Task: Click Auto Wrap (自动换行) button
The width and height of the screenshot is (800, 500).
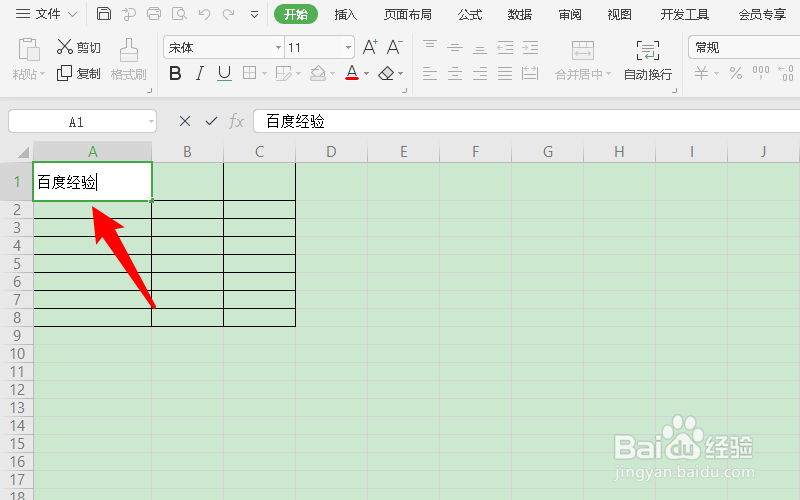Action: 648,60
